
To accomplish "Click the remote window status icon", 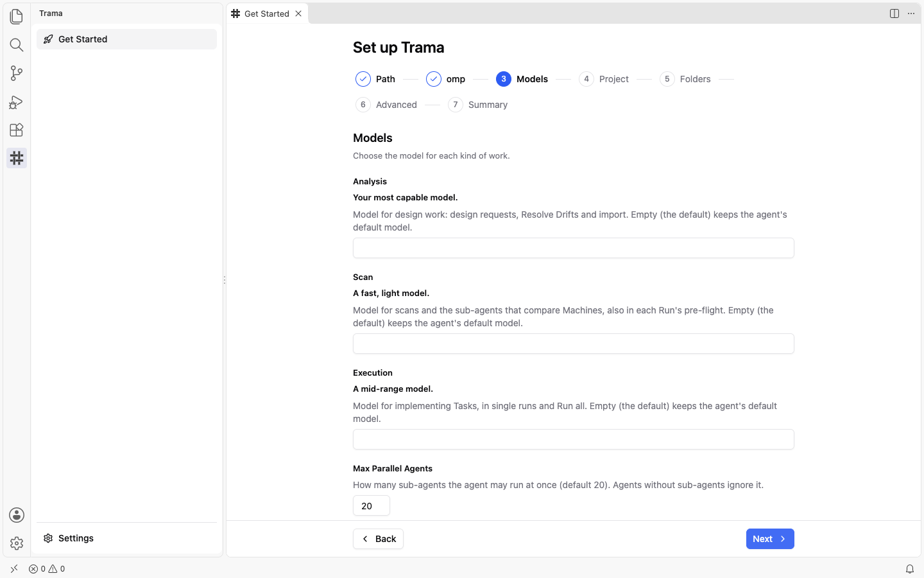I will (14, 569).
